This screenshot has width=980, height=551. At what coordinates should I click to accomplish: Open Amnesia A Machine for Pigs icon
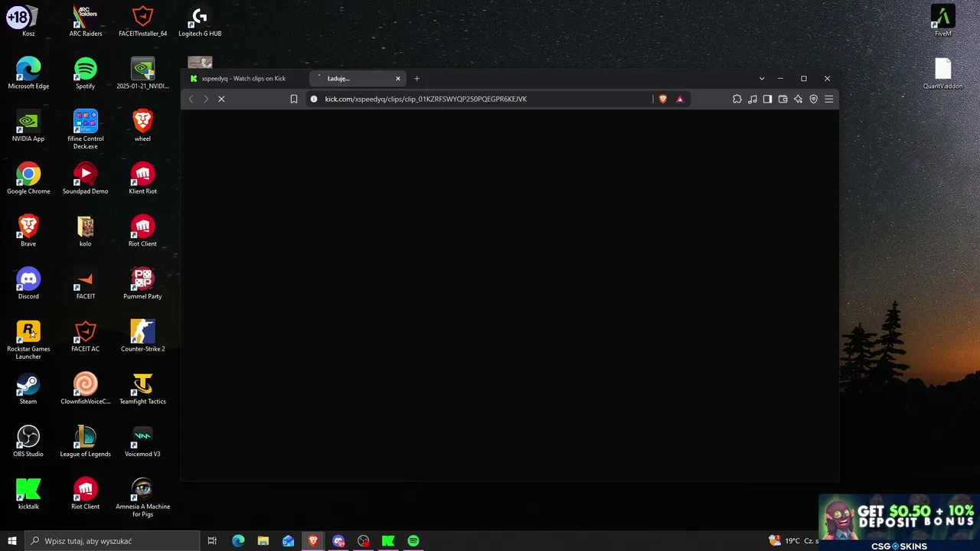pyautogui.click(x=142, y=497)
